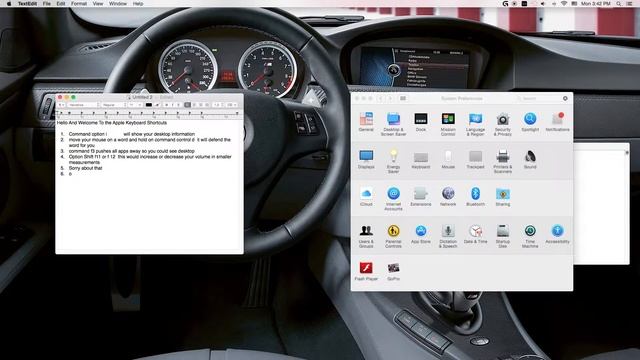
Task: Open the File menu
Action: [x=47, y=4]
